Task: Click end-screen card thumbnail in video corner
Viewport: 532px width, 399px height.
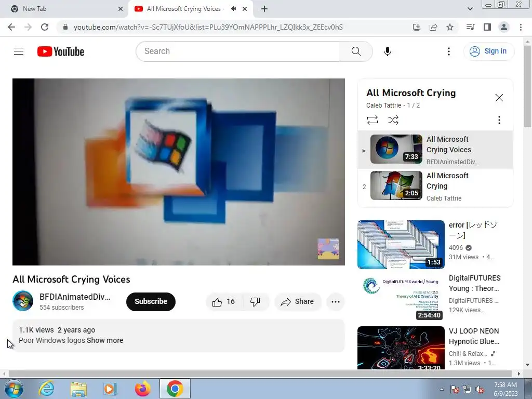Action: (328, 249)
